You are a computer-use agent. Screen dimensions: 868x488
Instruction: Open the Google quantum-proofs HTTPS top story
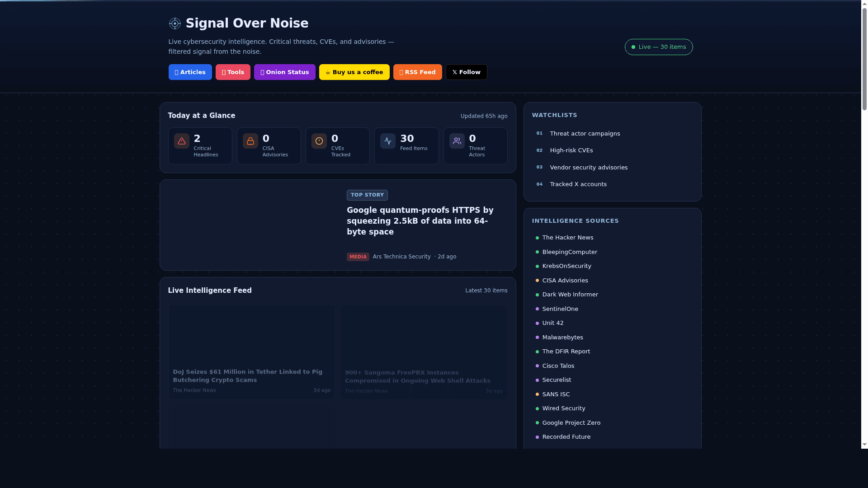click(x=420, y=221)
